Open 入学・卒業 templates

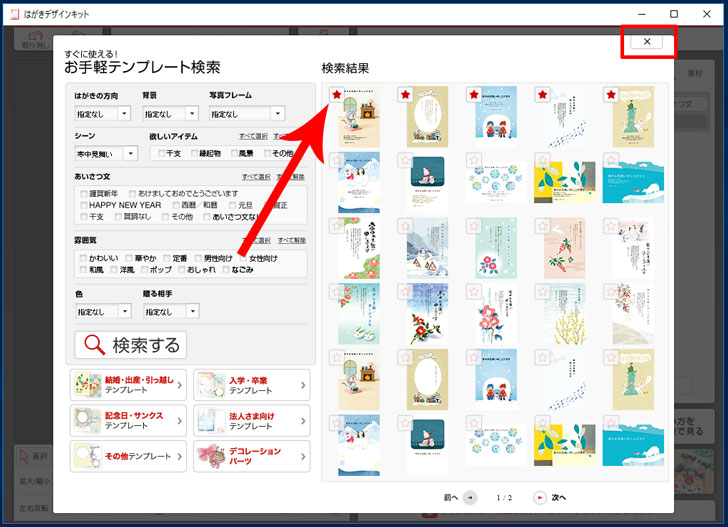coord(252,385)
